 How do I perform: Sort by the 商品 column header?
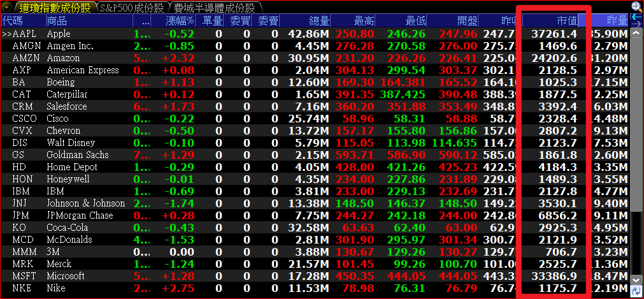(89, 20)
